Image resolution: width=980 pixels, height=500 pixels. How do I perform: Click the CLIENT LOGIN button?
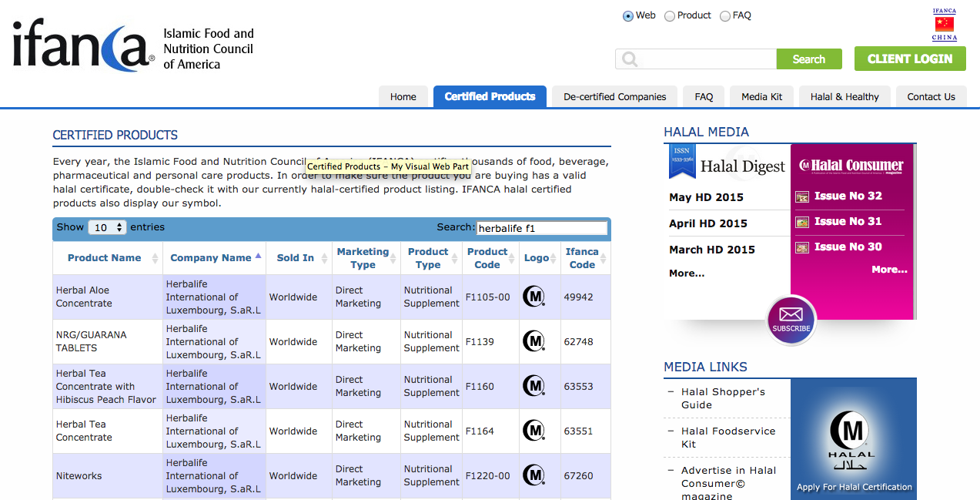pos(910,59)
